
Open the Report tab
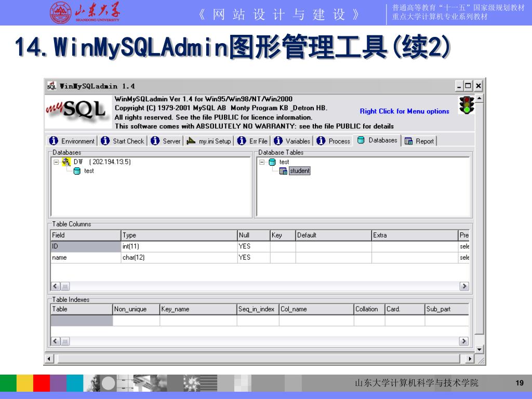tap(420, 141)
